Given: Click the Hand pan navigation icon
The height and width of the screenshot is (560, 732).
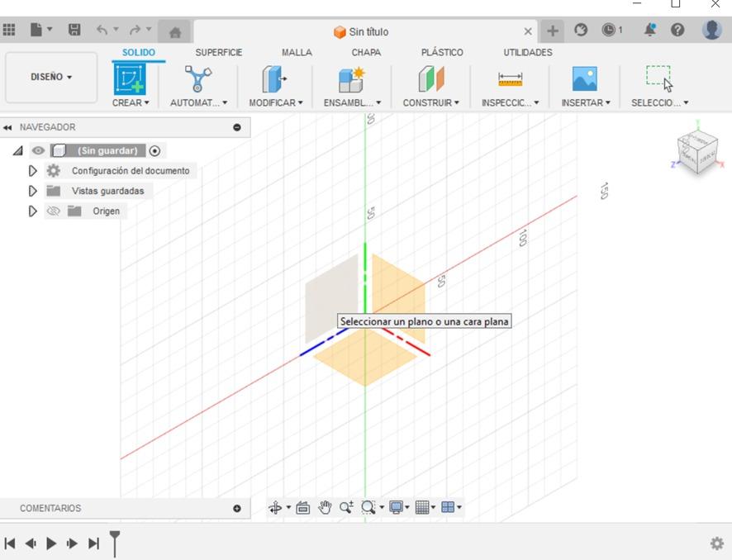Looking at the screenshot, I should [325, 507].
